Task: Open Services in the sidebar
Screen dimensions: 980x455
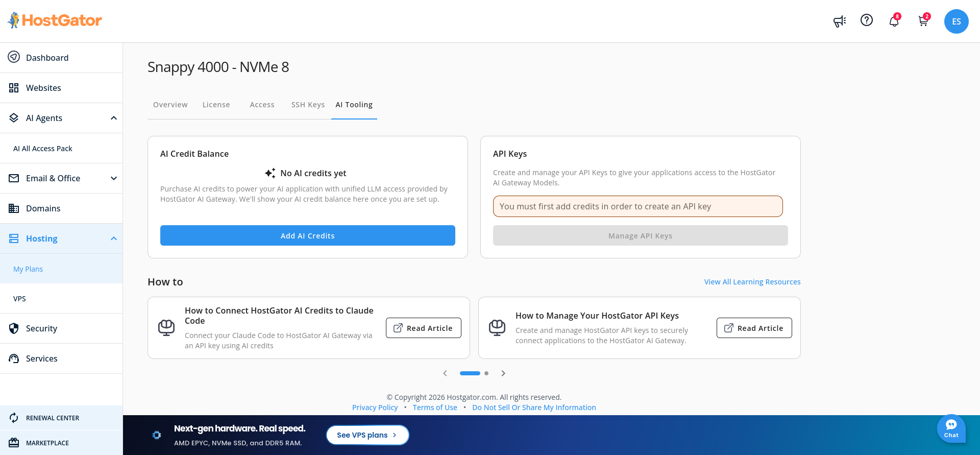Action: 61,358
